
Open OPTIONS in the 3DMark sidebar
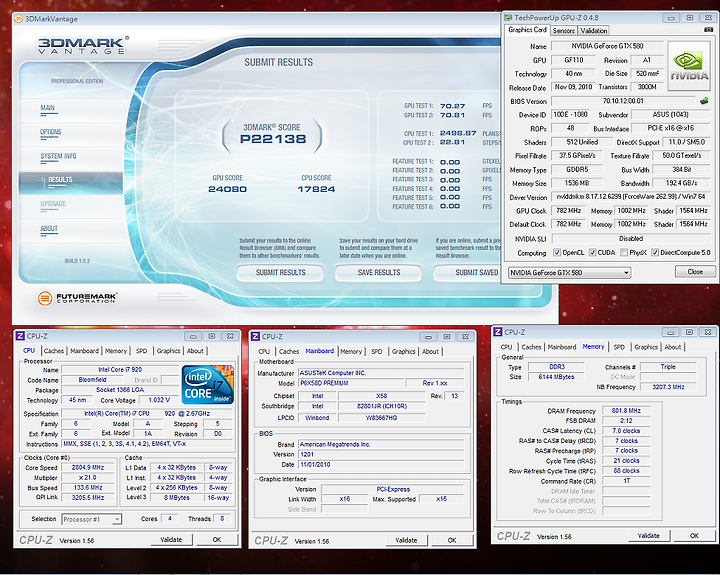[51, 132]
